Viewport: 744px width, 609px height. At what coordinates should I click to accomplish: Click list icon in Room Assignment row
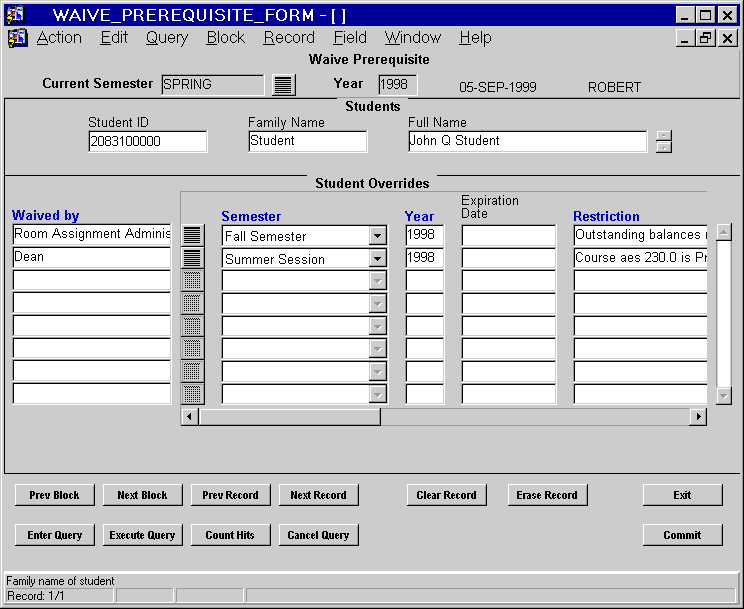pyautogui.click(x=192, y=235)
